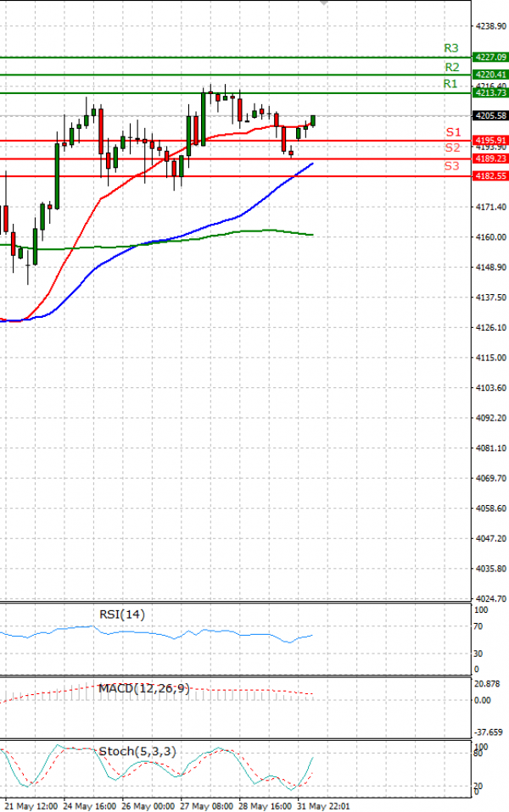Click the MACD scale value -37.659
509x812 pixels.
pyautogui.click(x=489, y=732)
